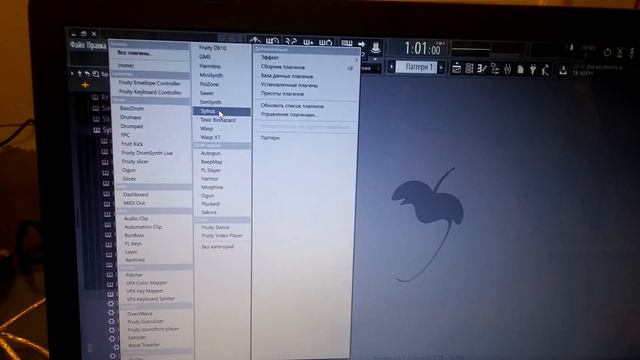The image size is (640, 360).
Task: Select the Harmless plugin
Action: tap(210, 66)
